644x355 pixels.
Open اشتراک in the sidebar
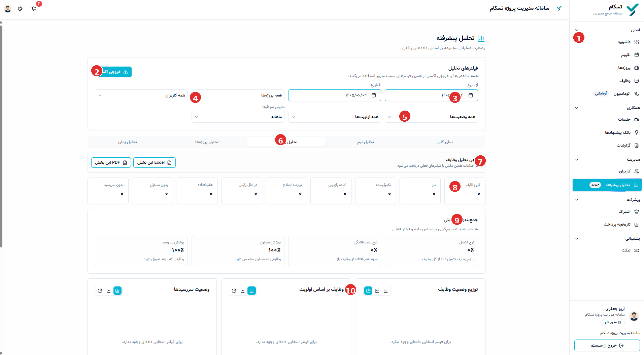(x=628, y=211)
